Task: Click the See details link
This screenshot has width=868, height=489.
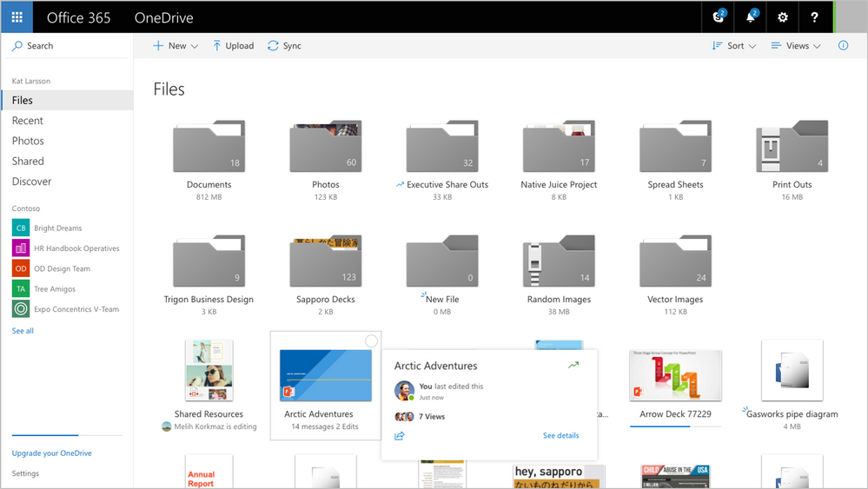Action: (560, 436)
